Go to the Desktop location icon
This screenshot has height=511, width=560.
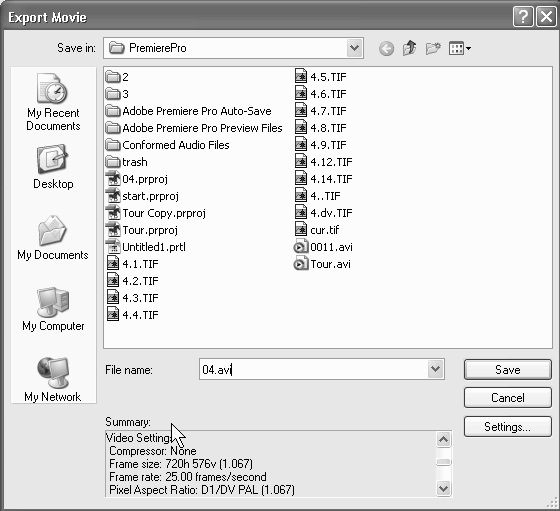[53, 167]
